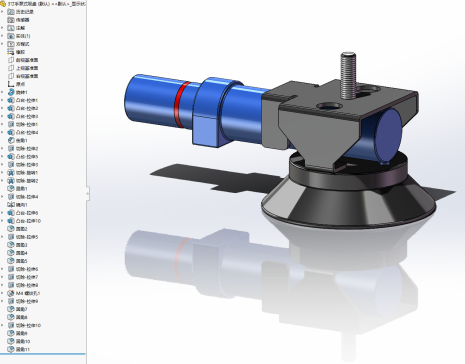The height and width of the screenshot is (364, 465).
Task: Click the Fillet10 (圆角10) label
Action: tap(23, 341)
